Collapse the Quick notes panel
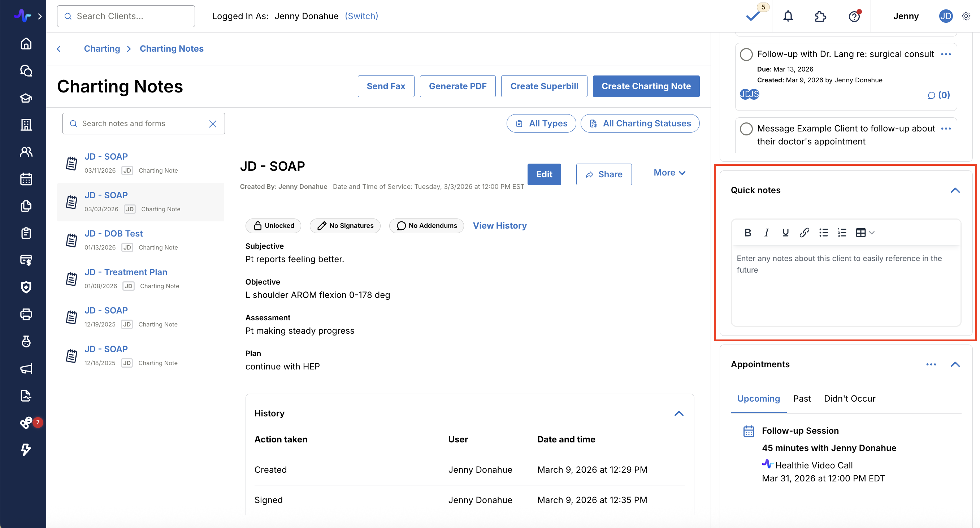This screenshot has width=980, height=528. tap(955, 190)
